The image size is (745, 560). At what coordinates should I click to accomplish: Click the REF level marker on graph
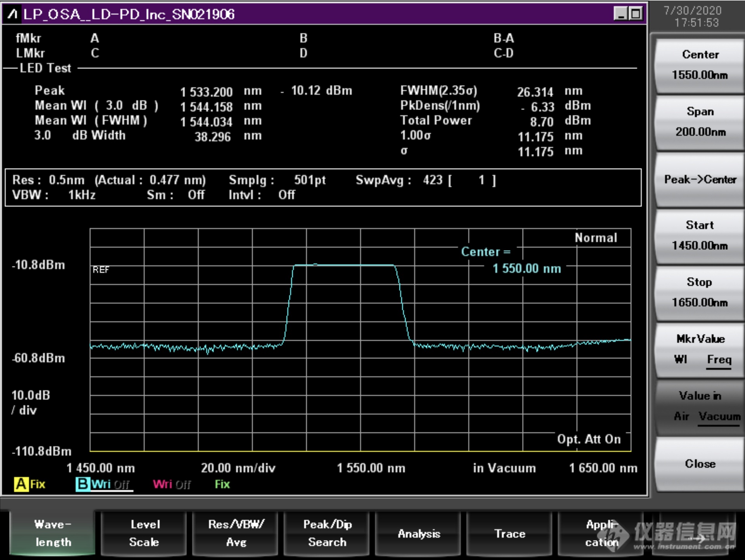[x=101, y=270]
